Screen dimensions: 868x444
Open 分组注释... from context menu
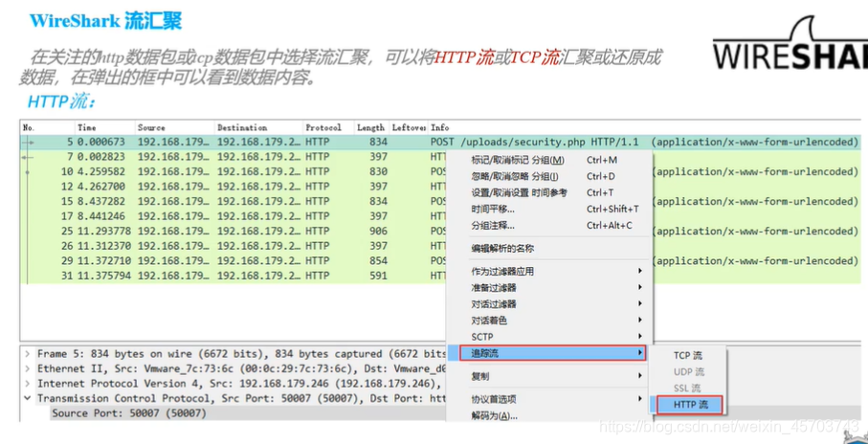549,226
